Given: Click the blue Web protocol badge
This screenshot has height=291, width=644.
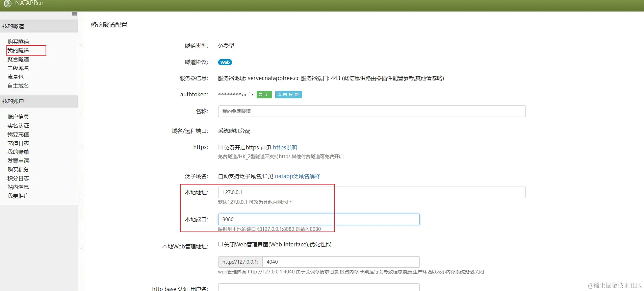Looking at the screenshot, I should pos(225,62).
